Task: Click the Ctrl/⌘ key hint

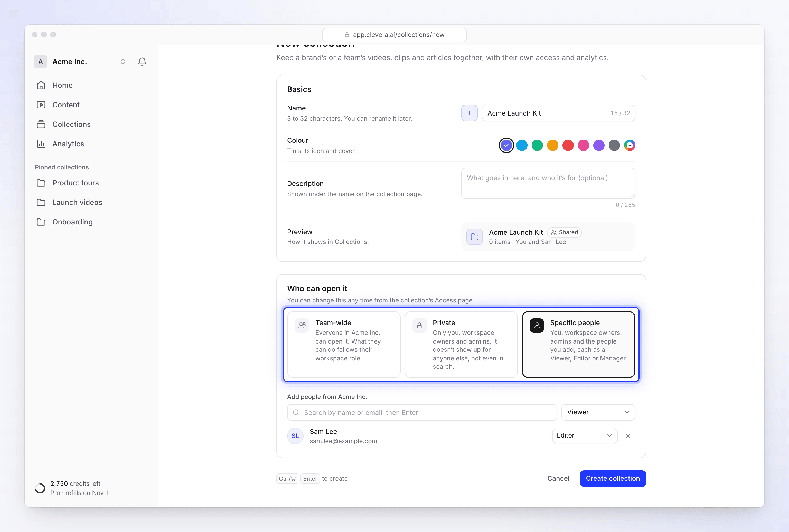Action: pyautogui.click(x=287, y=479)
